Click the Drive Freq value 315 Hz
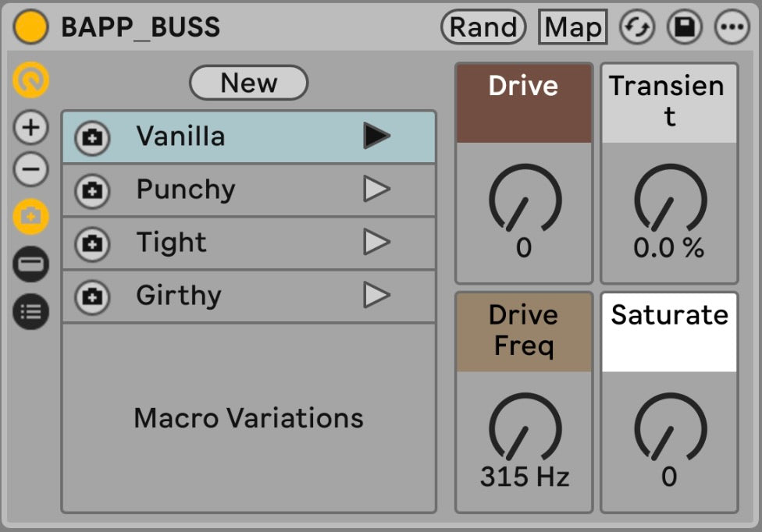 (524, 476)
